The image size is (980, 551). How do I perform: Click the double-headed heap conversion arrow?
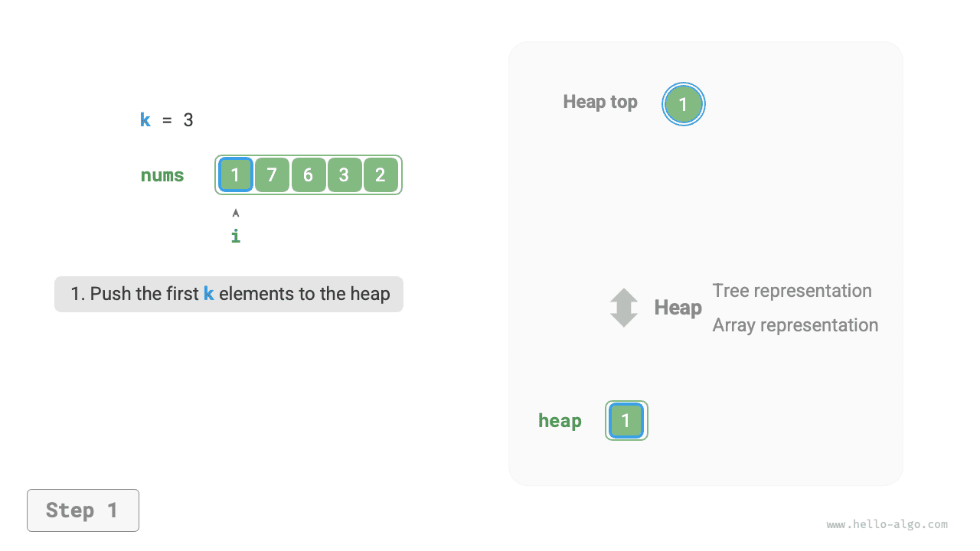[624, 308]
